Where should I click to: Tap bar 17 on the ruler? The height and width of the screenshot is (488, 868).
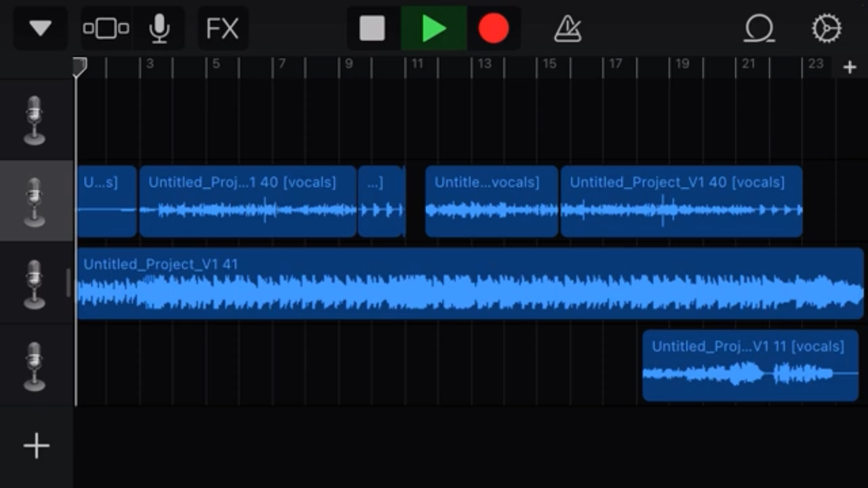(x=616, y=64)
